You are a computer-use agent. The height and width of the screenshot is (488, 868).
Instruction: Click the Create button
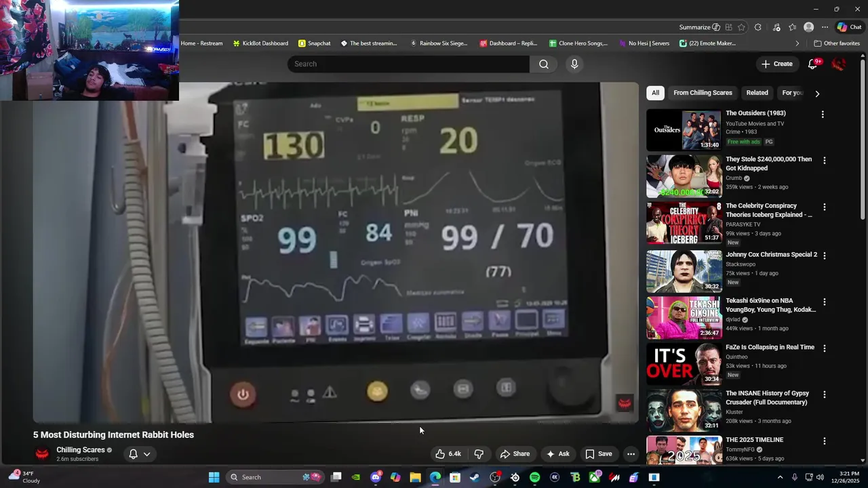[x=777, y=64]
